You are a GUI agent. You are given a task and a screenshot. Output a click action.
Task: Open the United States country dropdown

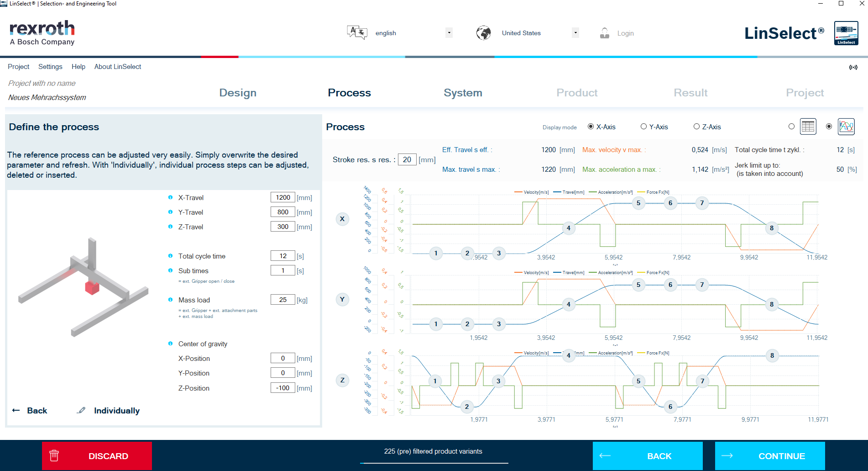click(575, 33)
